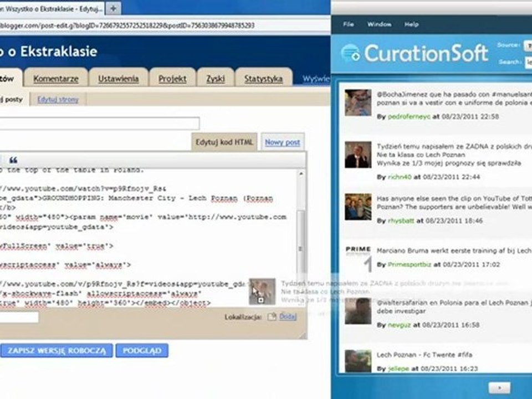This screenshot has width=532, height=399.
Task: Click the next page arrow button in CurationSoft
Action: tap(499, 387)
